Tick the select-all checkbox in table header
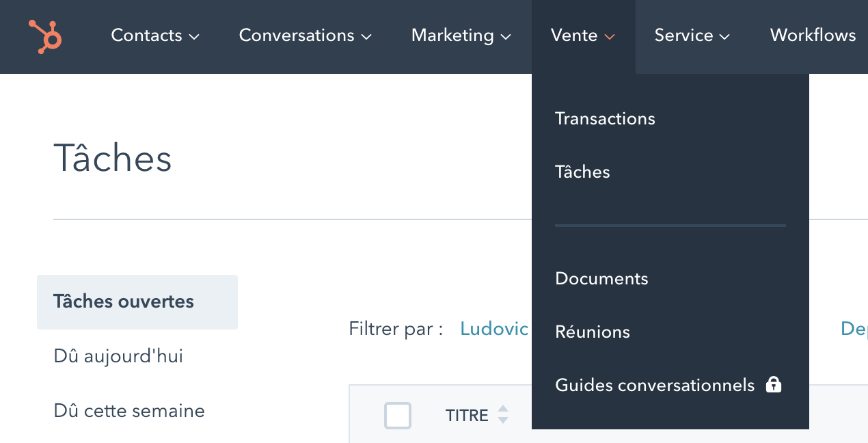This screenshot has height=443, width=868. [398, 416]
